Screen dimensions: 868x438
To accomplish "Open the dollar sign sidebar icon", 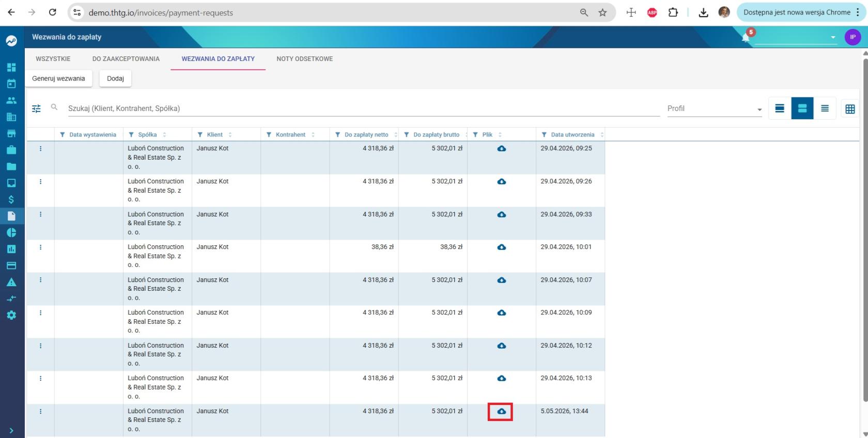I will (x=11, y=199).
